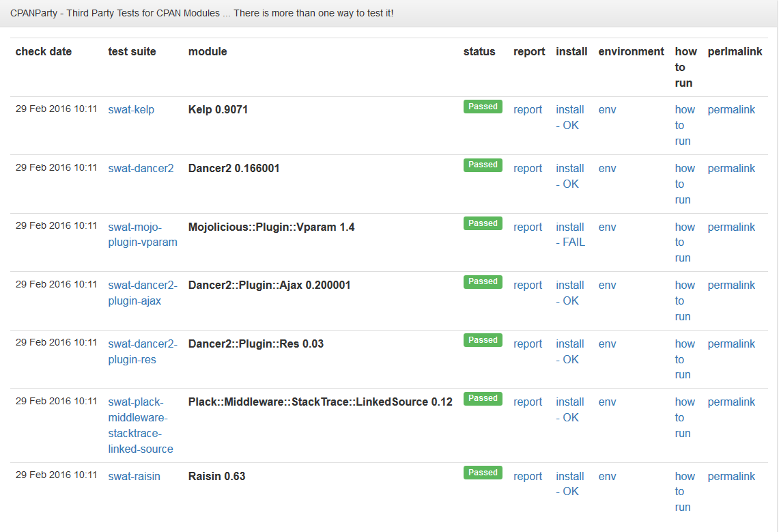Click the Passed badge in Kelp row
This screenshot has width=779, height=532.
(483, 107)
